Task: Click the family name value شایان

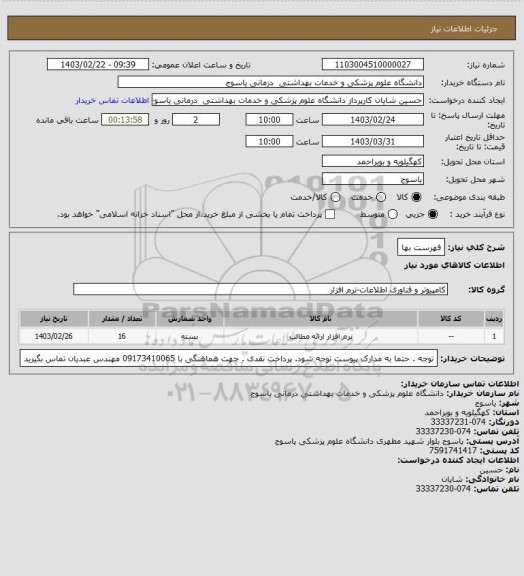Action: [x=452, y=479]
